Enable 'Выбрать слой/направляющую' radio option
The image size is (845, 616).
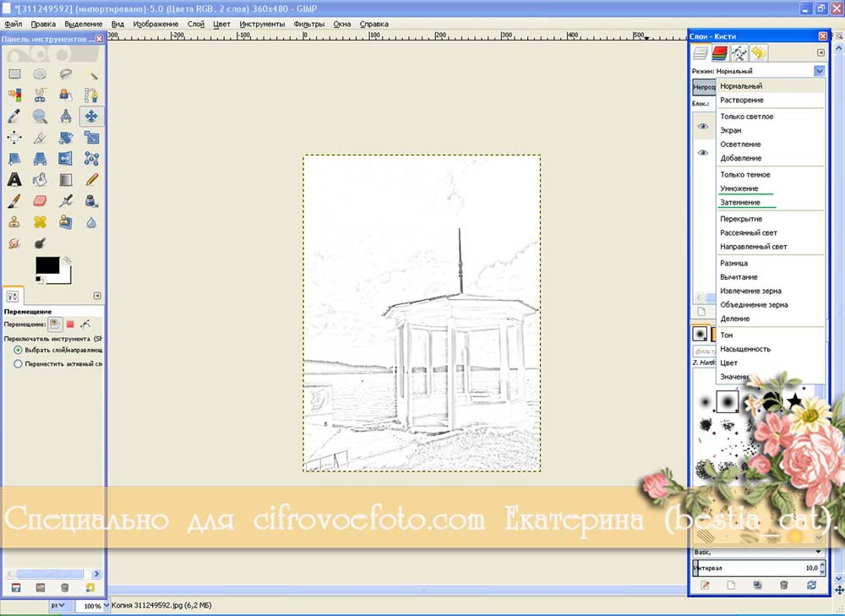pyautogui.click(x=19, y=349)
